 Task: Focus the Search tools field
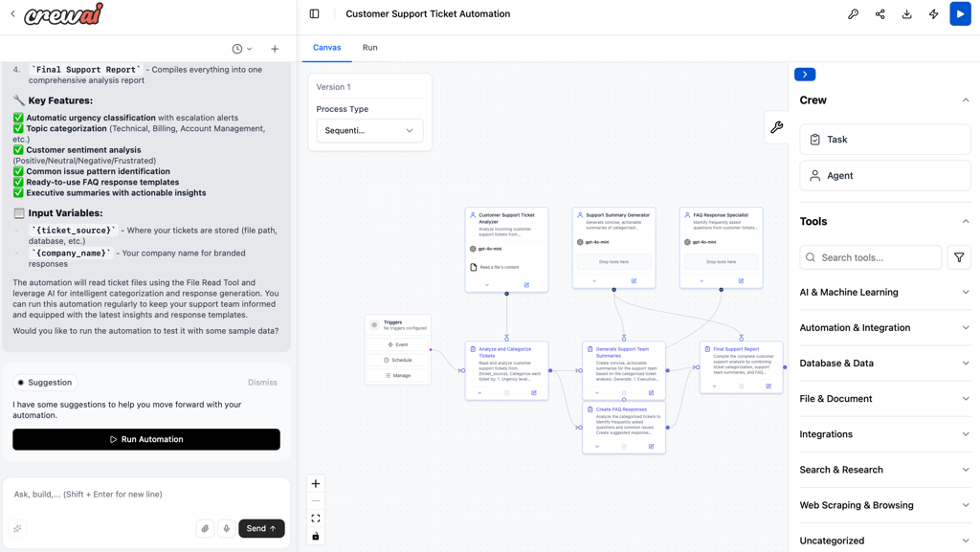(871, 257)
